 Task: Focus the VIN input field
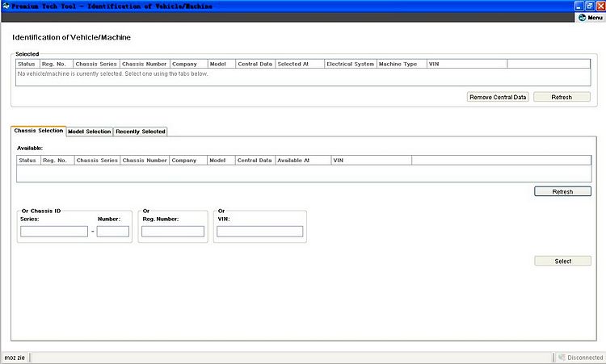point(259,231)
